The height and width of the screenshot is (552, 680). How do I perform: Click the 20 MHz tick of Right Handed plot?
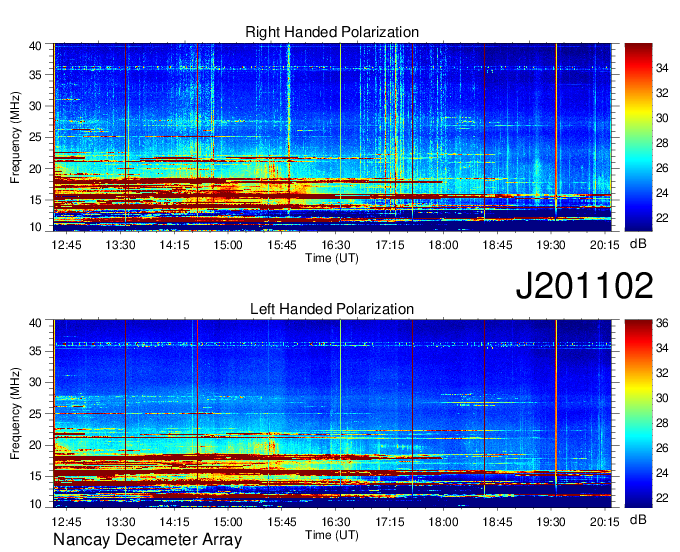[35, 169]
